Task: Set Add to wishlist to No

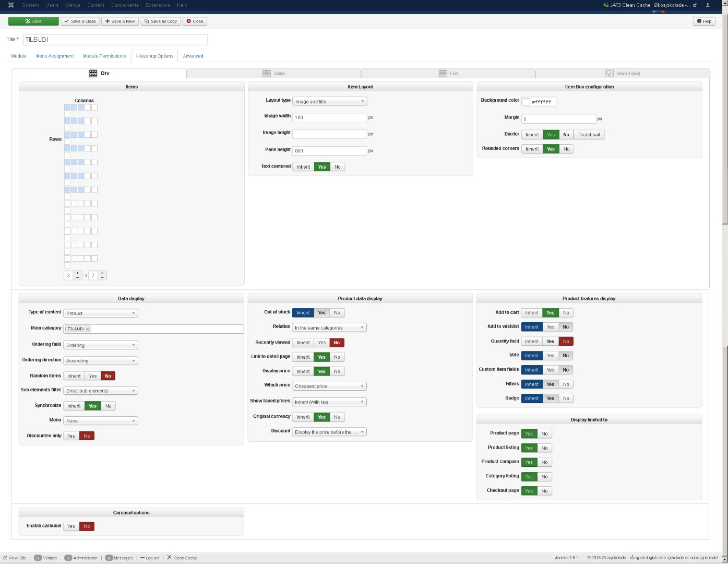Action: coord(566,327)
